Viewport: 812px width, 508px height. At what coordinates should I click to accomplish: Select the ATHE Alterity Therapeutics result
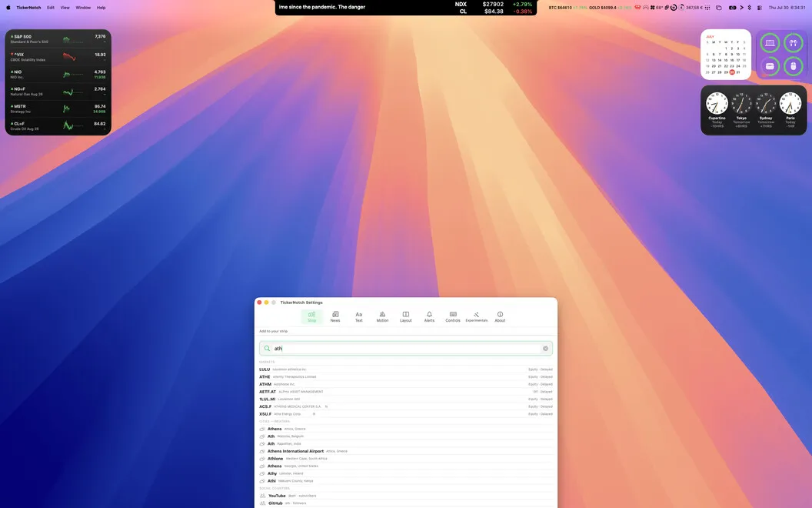click(406, 377)
